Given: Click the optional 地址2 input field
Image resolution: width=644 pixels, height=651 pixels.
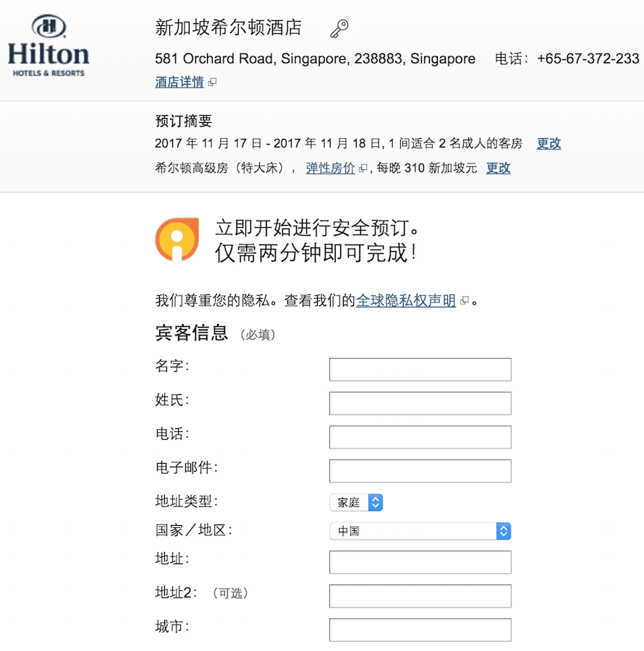Looking at the screenshot, I should pyautogui.click(x=420, y=596).
